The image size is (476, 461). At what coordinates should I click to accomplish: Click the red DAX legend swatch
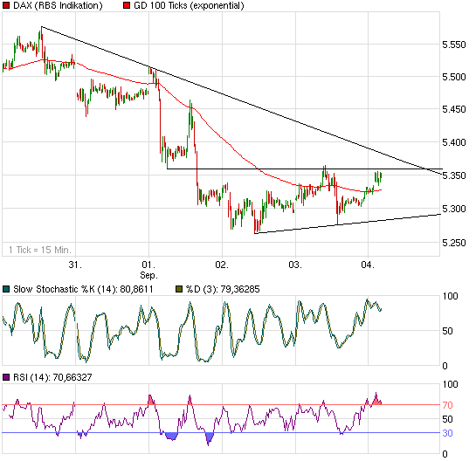6,5
